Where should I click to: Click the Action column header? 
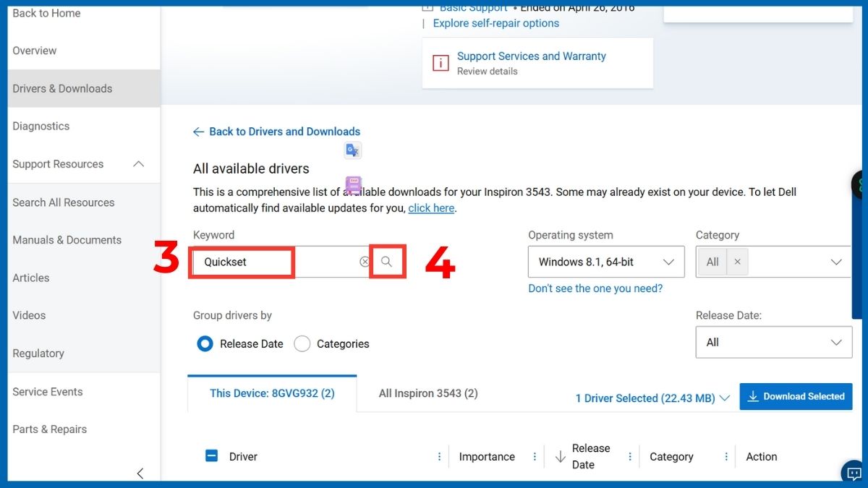pyautogui.click(x=762, y=457)
